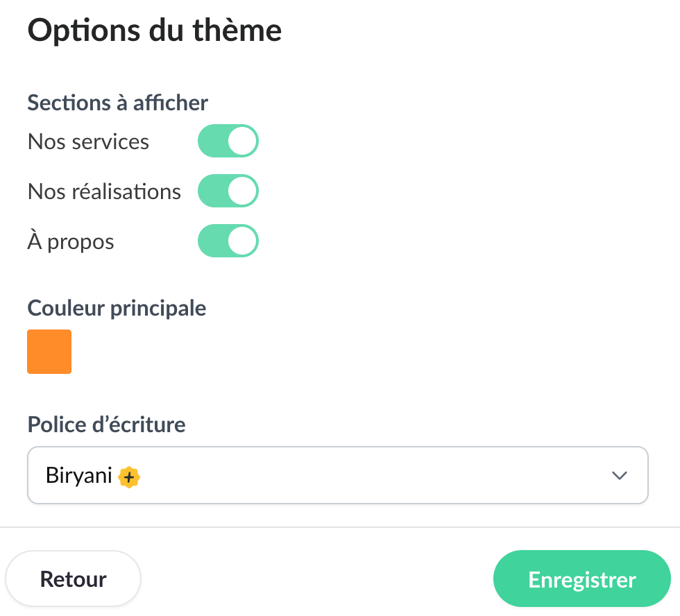Click the chevron arrow in the font selector

[619, 475]
